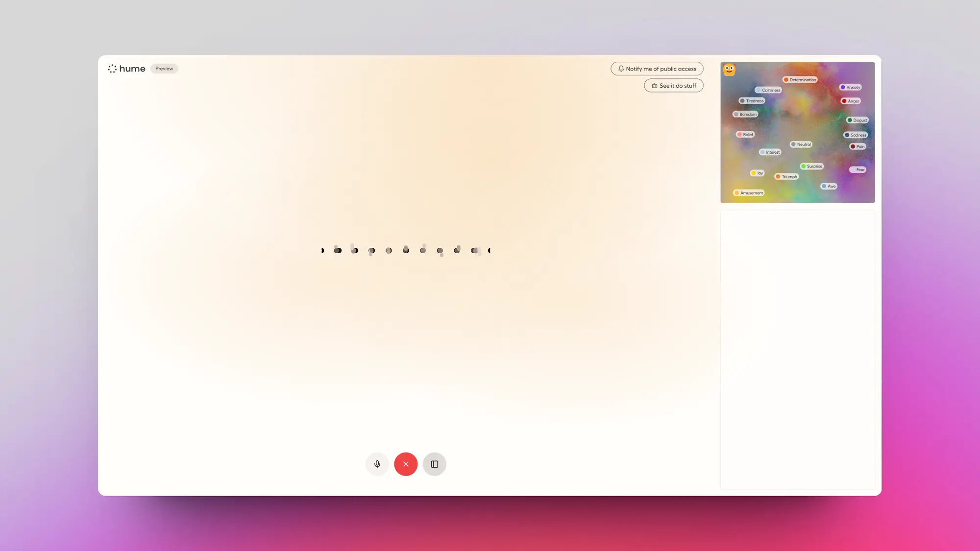Click the circular loading animation dots
The height and width of the screenshot is (551, 980).
(x=405, y=250)
